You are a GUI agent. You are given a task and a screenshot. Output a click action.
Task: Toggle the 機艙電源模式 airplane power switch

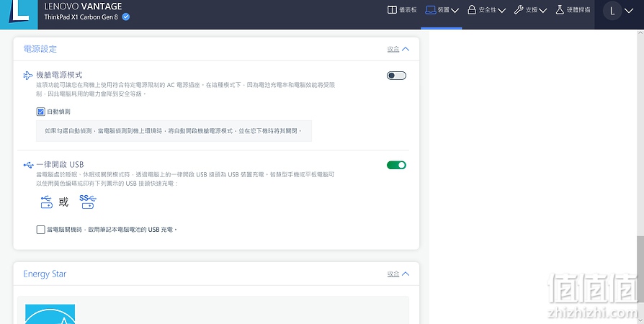click(396, 76)
